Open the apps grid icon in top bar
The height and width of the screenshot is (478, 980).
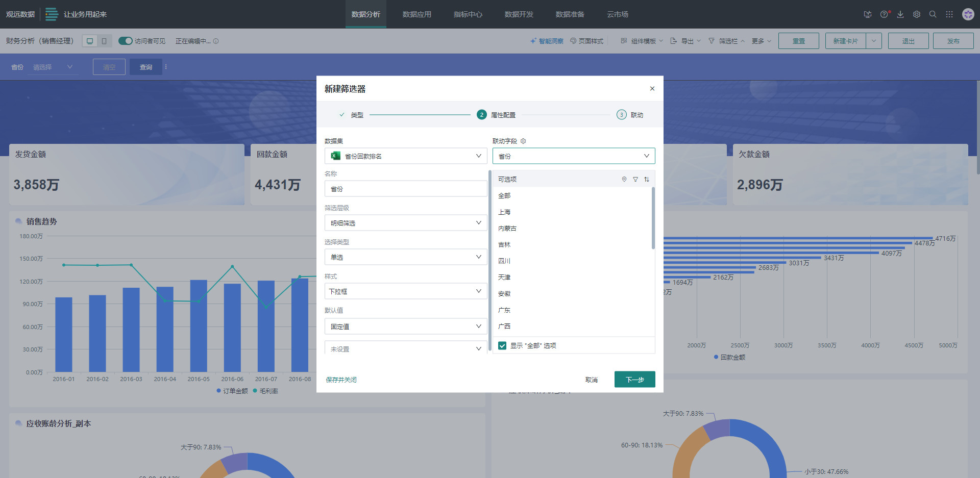[x=949, y=14]
